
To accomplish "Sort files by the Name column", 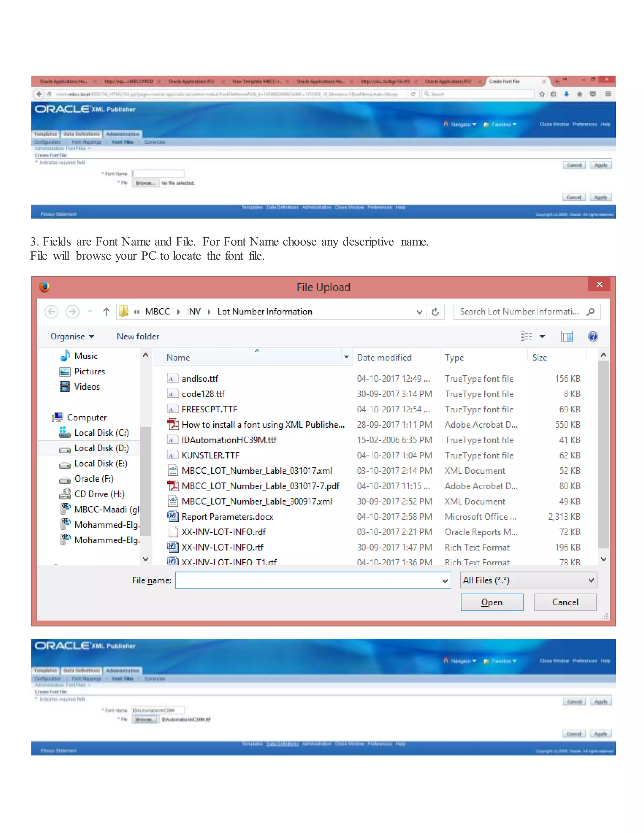I will (x=178, y=357).
